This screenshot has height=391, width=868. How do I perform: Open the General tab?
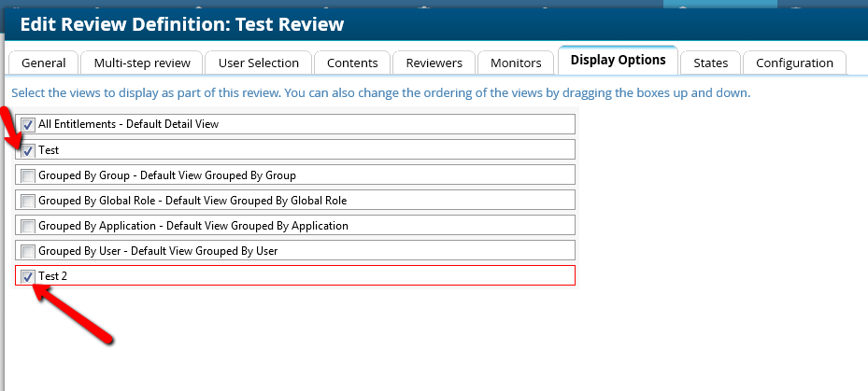click(44, 63)
